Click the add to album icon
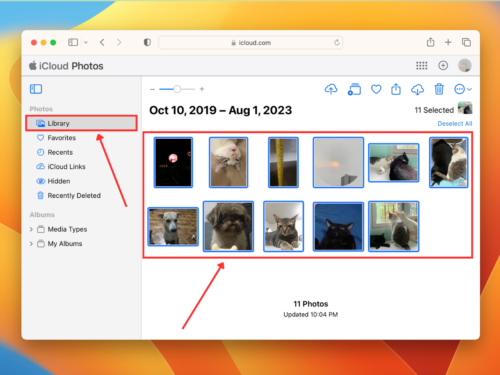 (354, 89)
